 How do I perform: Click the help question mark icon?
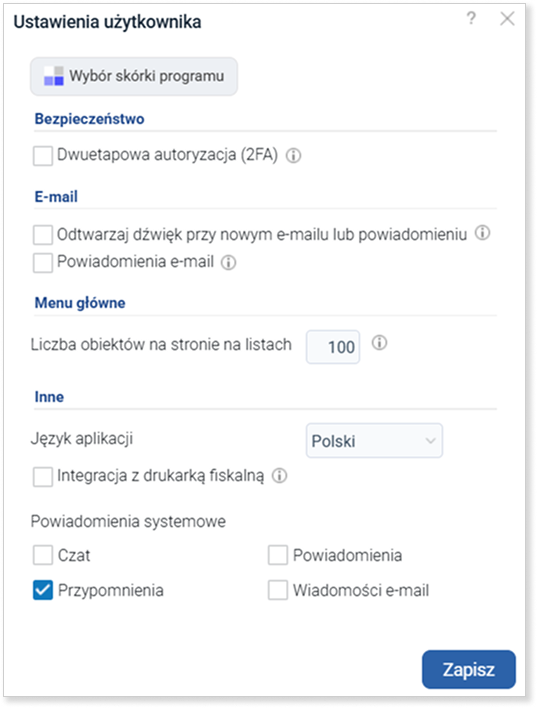tap(471, 19)
